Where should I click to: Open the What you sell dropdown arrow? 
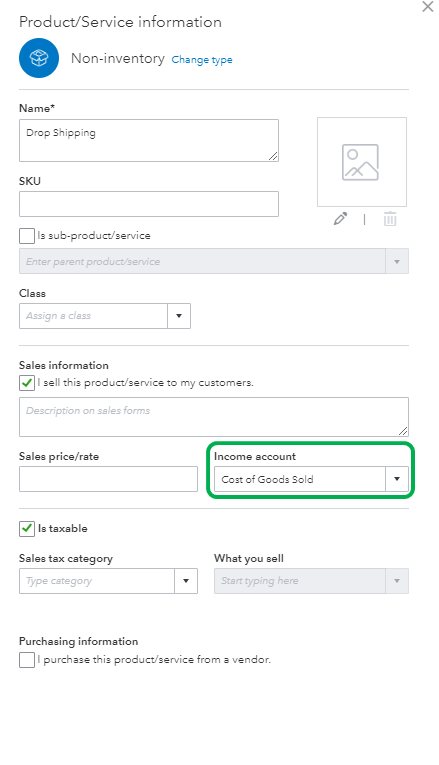397,581
